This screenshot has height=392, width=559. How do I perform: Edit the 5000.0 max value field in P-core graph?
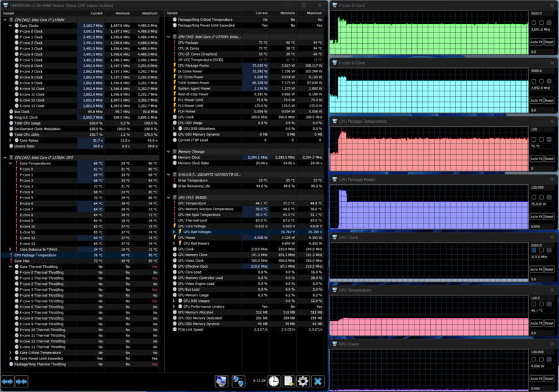[x=542, y=13]
